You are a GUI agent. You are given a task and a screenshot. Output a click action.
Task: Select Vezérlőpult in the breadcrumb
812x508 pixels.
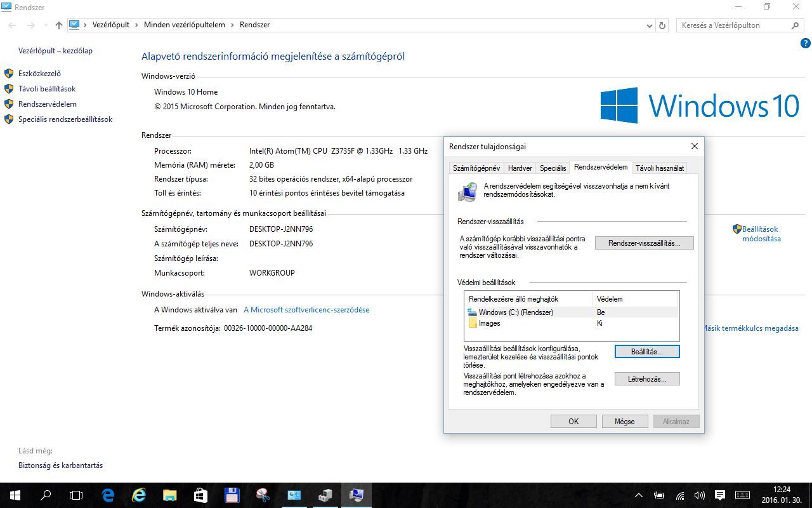(x=111, y=25)
